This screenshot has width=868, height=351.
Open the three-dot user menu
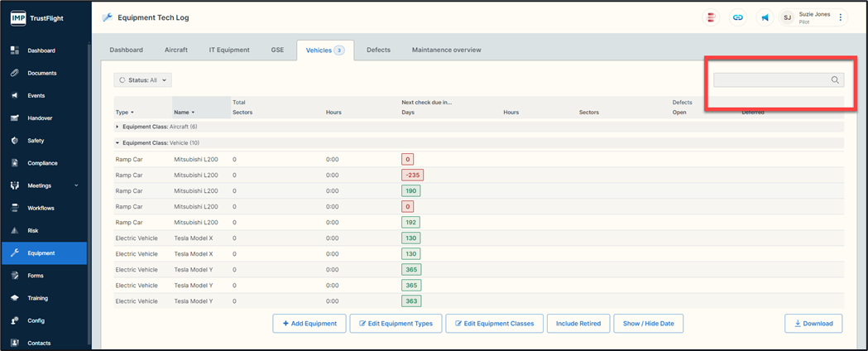coord(841,17)
